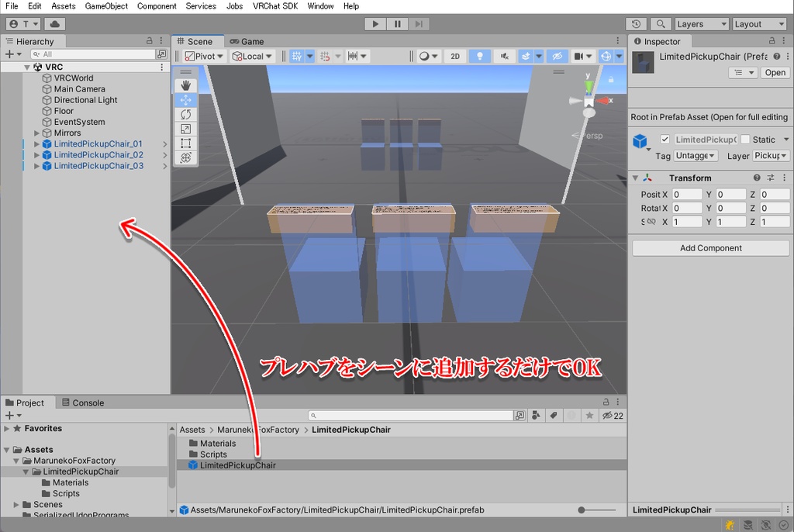Viewport: 794px width, 532px height.
Task: Toggle grid visibility in Scene toolbar
Action: (297, 57)
